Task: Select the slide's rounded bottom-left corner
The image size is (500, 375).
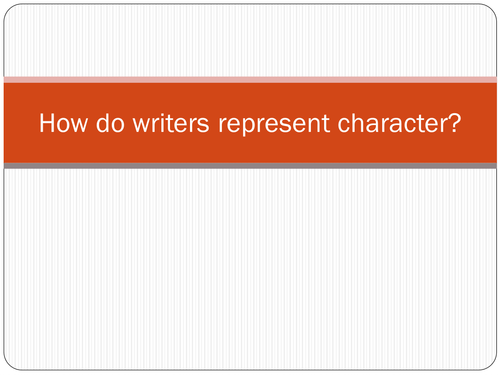Action: click(10, 363)
